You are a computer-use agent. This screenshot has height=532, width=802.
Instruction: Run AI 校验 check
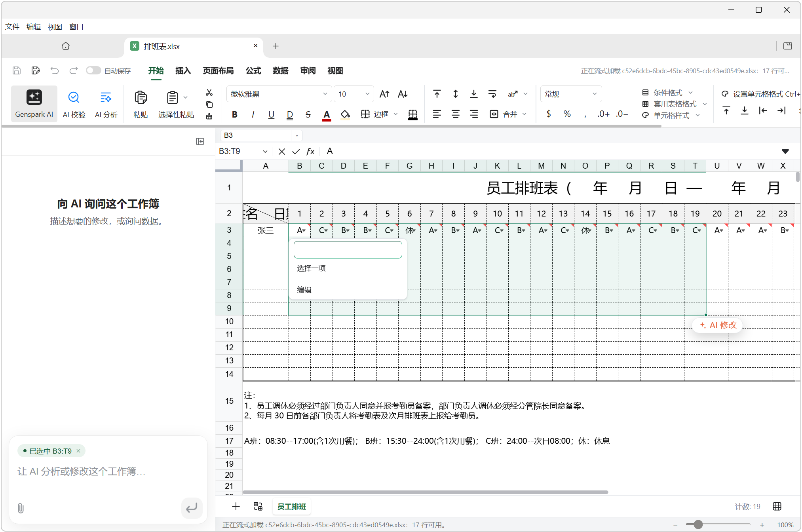(x=74, y=104)
